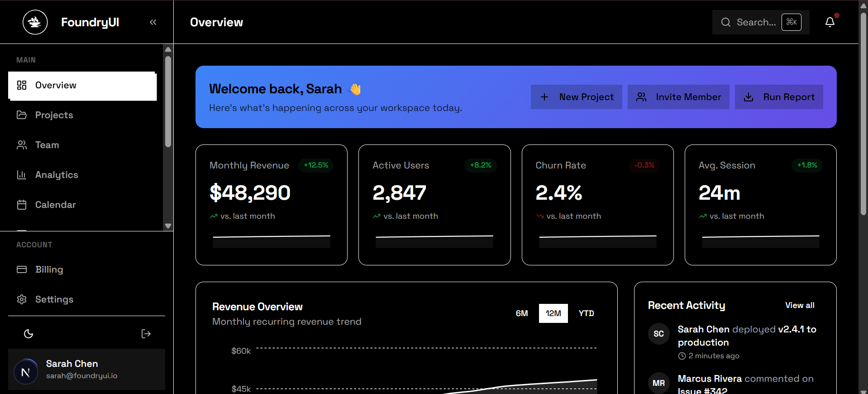Screen dimensions: 868x394
Task: Click the SC avatar in activity
Action: (659, 334)
